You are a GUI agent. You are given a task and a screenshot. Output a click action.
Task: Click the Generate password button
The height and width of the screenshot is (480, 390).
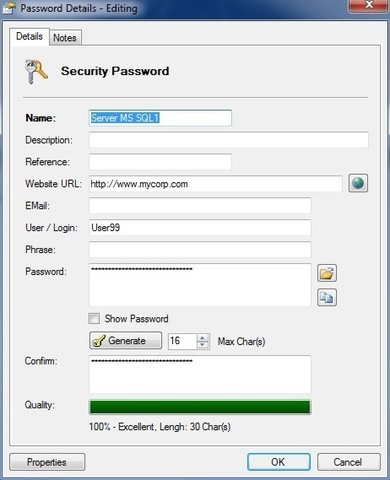click(126, 341)
